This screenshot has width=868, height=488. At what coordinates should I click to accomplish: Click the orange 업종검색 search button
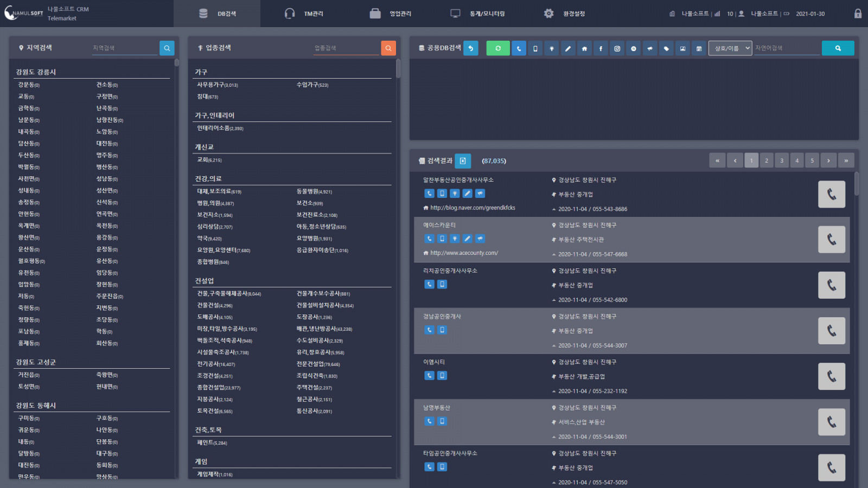point(388,48)
